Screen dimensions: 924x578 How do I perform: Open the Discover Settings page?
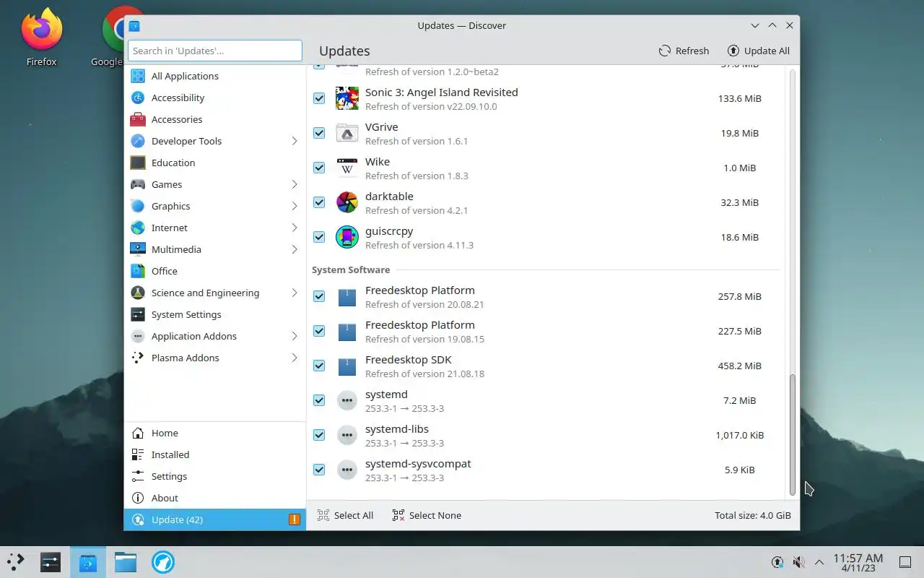[215, 476]
